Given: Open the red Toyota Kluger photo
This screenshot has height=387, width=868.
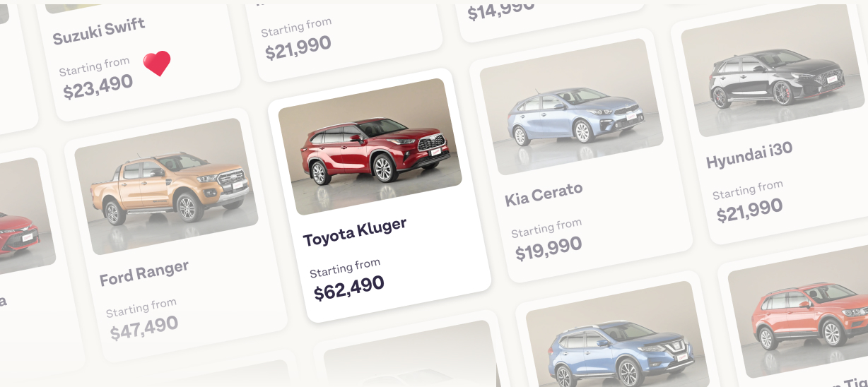Looking at the screenshot, I should tap(370, 146).
